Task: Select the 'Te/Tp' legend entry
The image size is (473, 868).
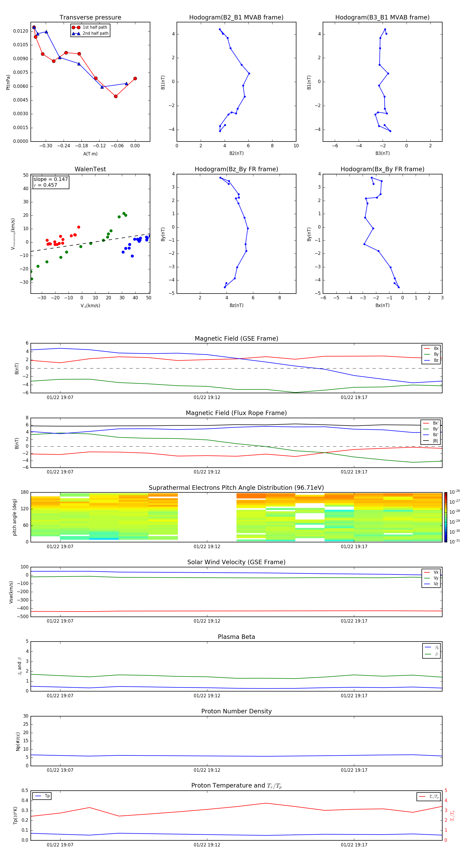Action: tap(429, 796)
